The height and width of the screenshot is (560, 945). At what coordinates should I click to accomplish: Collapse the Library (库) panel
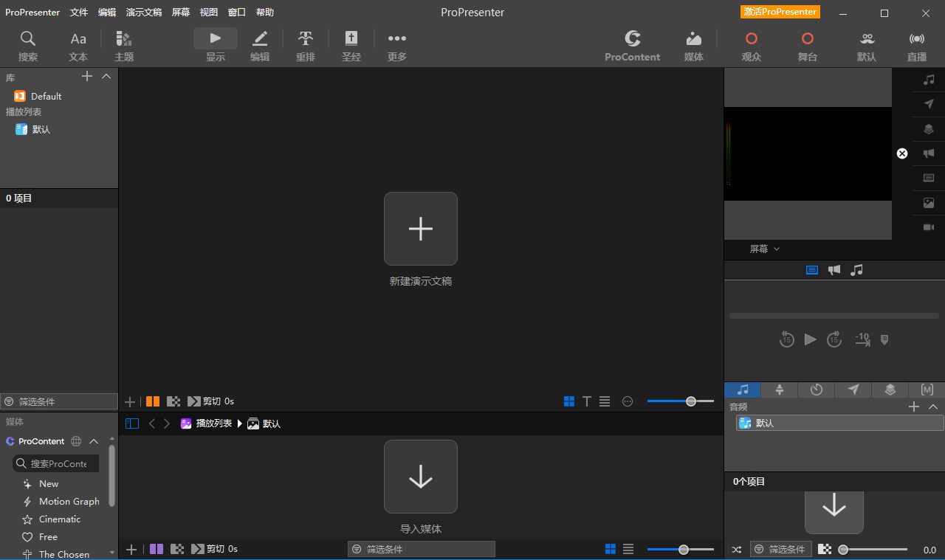106,77
